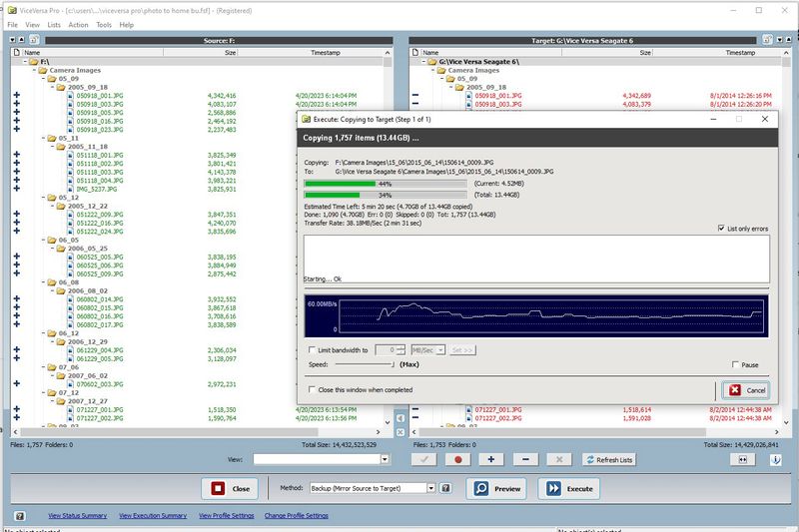The width and height of the screenshot is (799, 532).
Task: Open the View dropdown arrow
Action: 385,459
